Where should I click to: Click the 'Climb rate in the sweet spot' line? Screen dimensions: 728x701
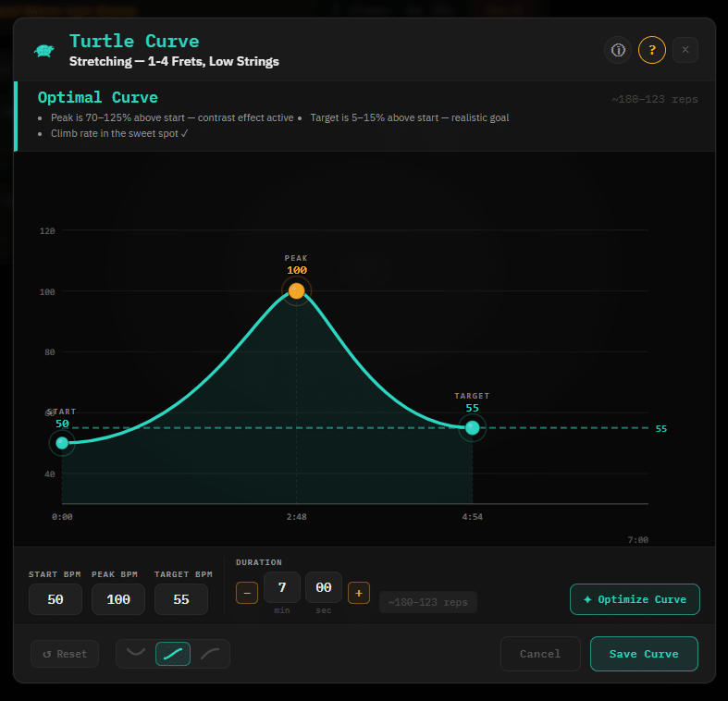click(x=119, y=133)
